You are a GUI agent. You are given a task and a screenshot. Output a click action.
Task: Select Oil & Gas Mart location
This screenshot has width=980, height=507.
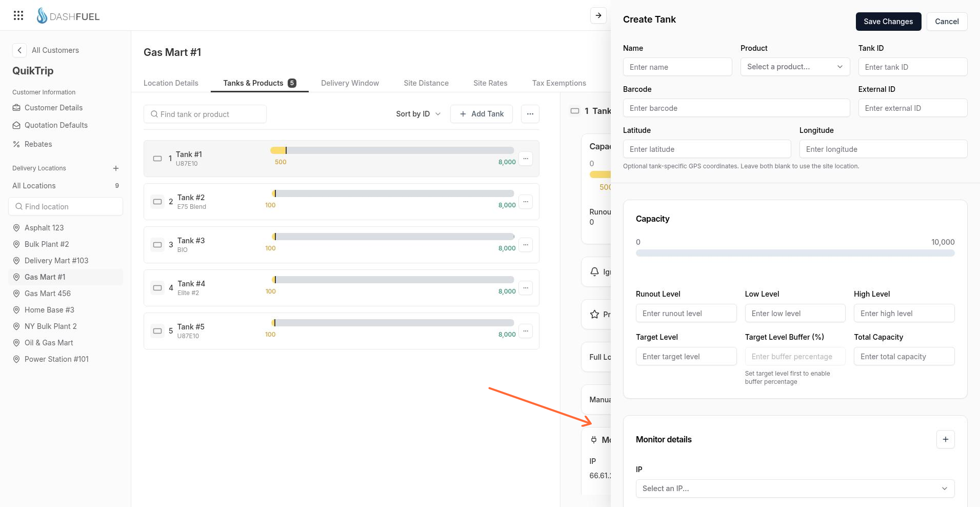click(66, 343)
